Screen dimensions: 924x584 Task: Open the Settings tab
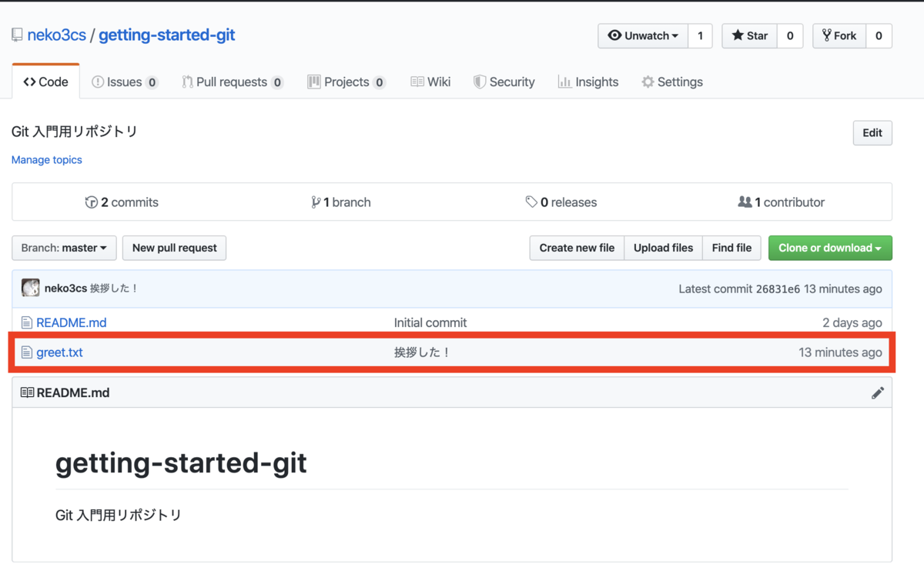[672, 82]
